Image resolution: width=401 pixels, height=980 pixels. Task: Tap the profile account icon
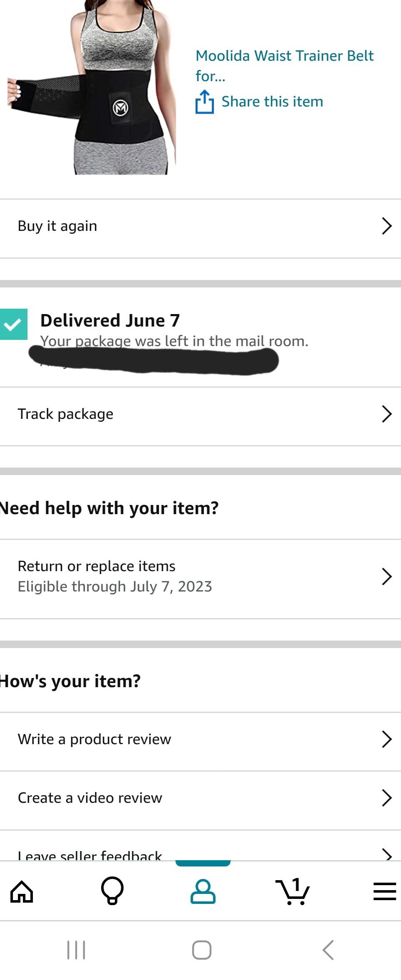pyautogui.click(x=203, y=891)
